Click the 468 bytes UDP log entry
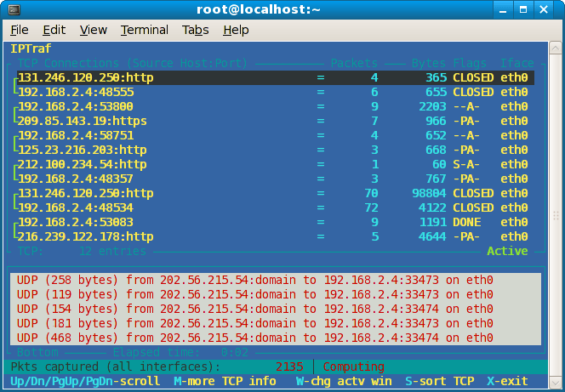The image size is (565, 392). pos(255,338)
